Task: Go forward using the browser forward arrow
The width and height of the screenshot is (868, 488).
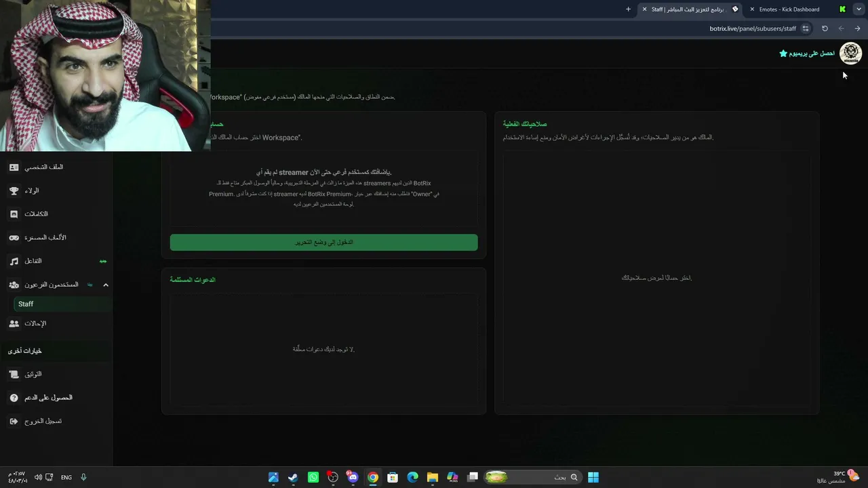Action: pos(857,28)
